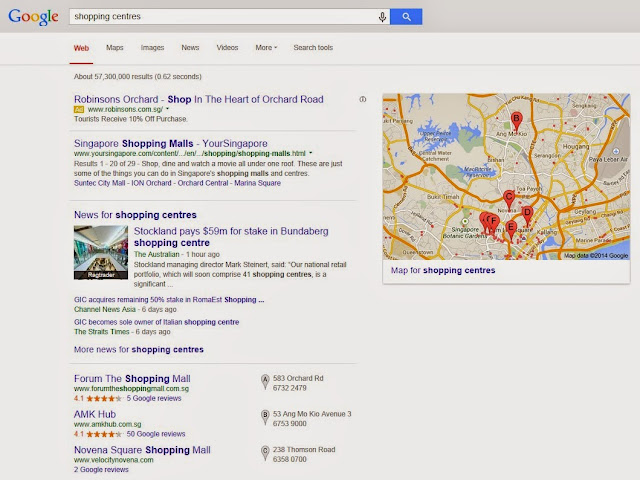640x480 pixels.
Task: Click 'The Australian - 1 hour ago' text
Action: click(177, 254)
